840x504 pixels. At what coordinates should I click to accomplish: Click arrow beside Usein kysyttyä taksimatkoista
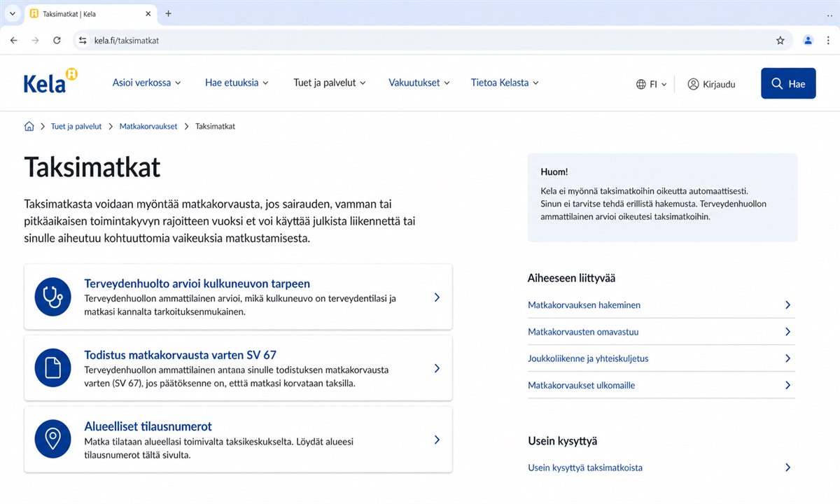pyautogui.click(x=787, y=468)
